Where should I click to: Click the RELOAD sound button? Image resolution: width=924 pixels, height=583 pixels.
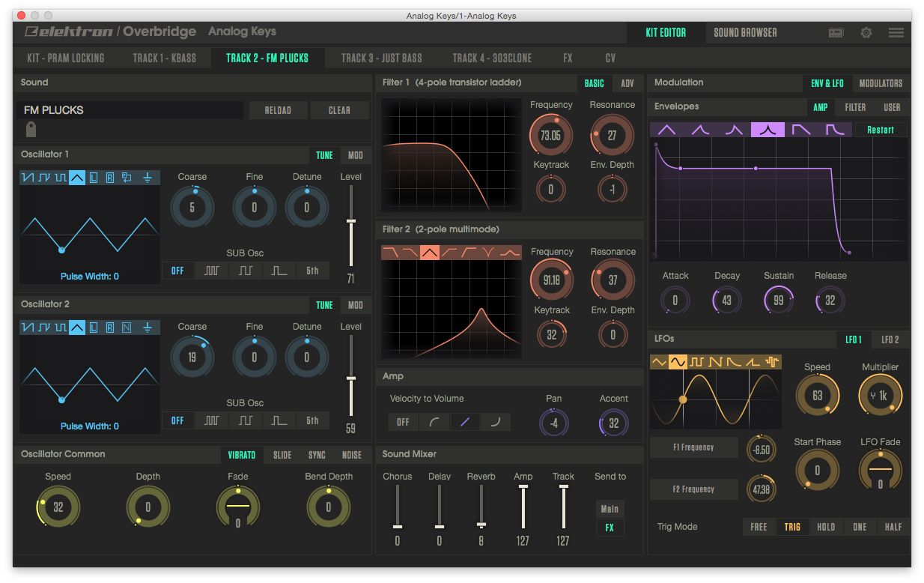point(278,110)
